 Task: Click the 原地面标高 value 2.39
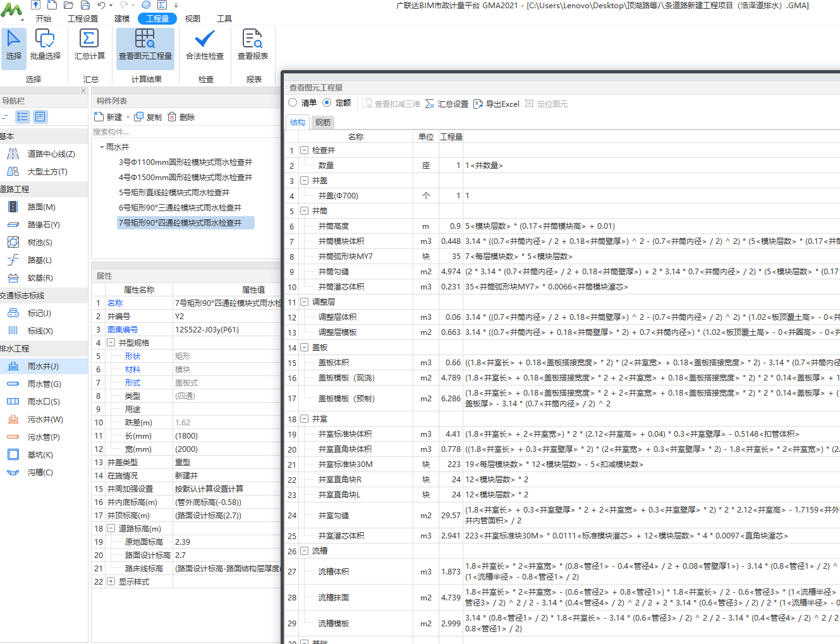point(227,542)
